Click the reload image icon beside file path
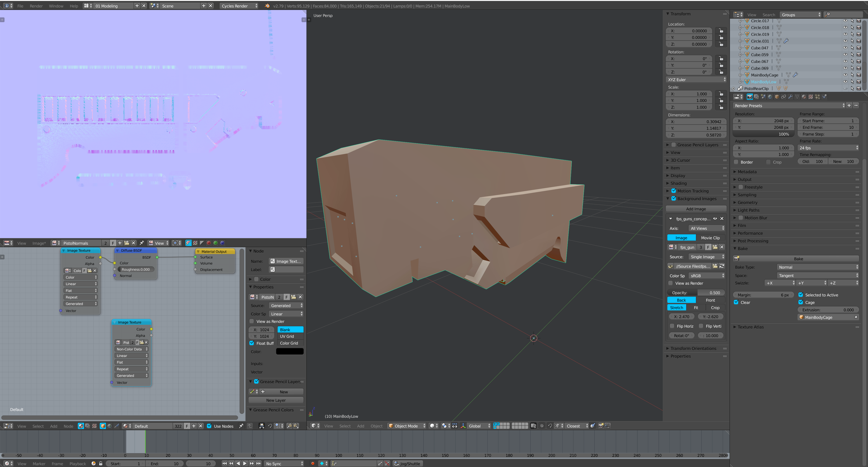Image resolution: width=868 pixels, height=467 pixels. coord(722,266)
